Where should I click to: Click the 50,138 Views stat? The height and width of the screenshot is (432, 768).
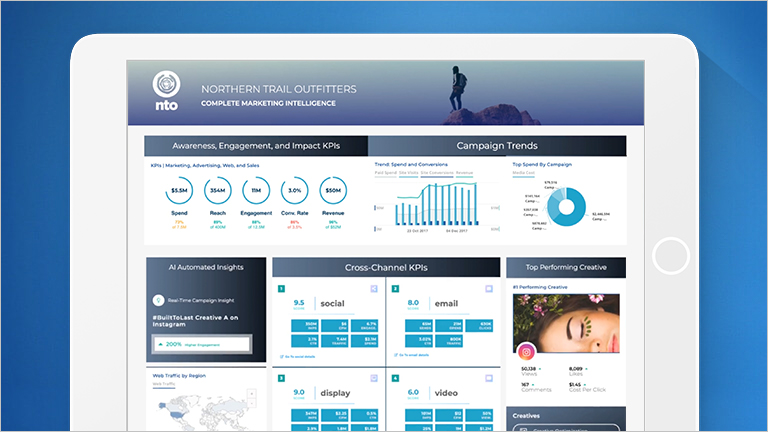point(531,371)
